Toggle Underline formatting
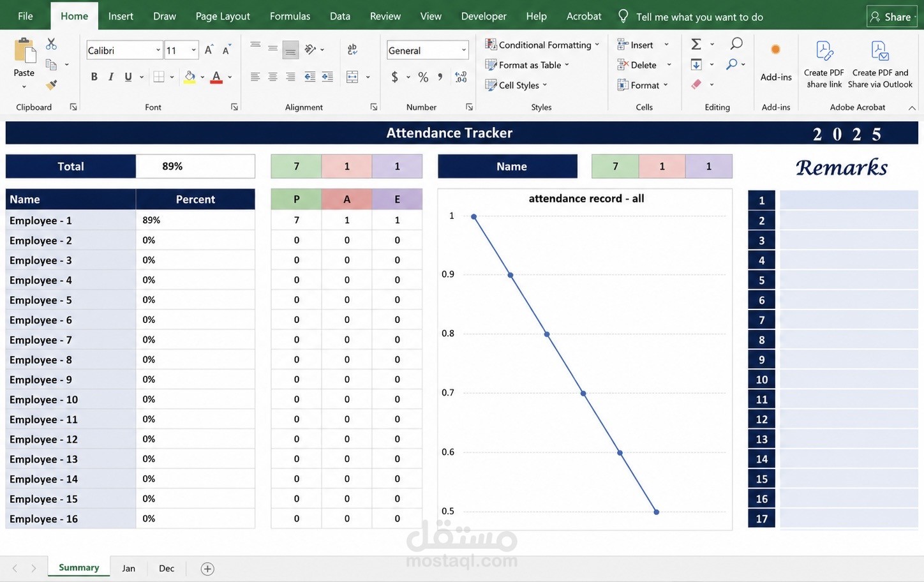The width and height of the screenshot is (924, 582). (128, 77)
